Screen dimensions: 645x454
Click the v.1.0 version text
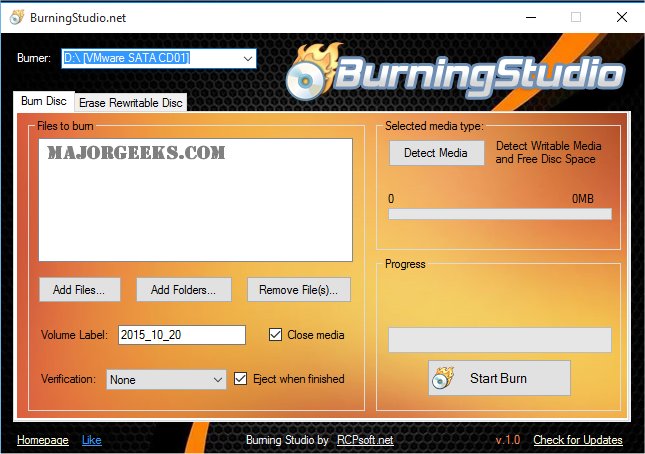[x=508, y=440]
